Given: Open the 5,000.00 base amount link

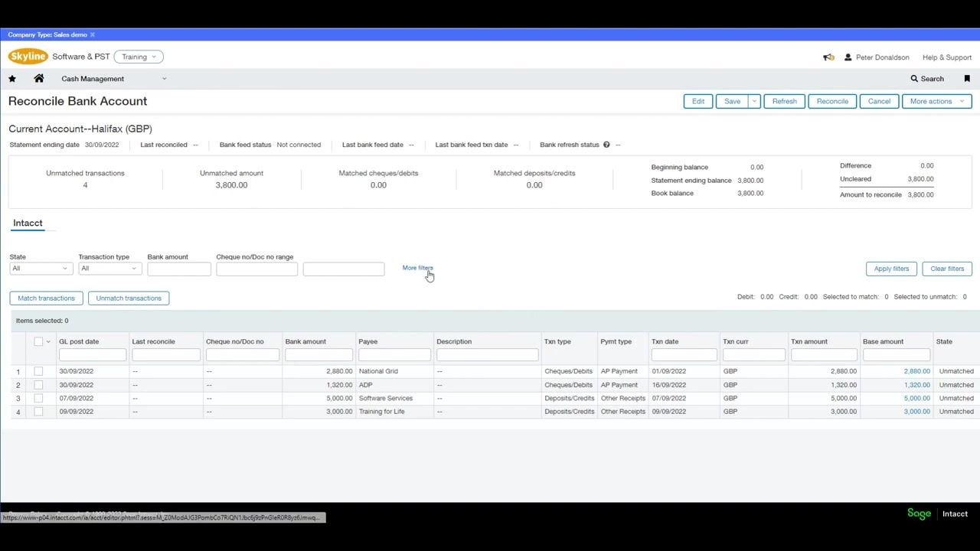Looking at the screenshot, I should pos(916,398).
